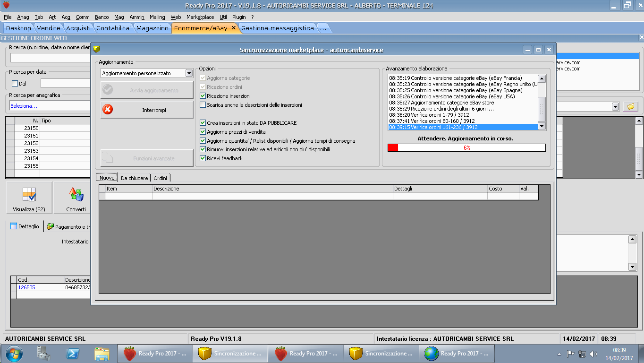Click the down arrow of the Avanzamento elaborazione log scrollbar
The height and width of the screenshot is (363, 644).
click(x=542, y=126)
